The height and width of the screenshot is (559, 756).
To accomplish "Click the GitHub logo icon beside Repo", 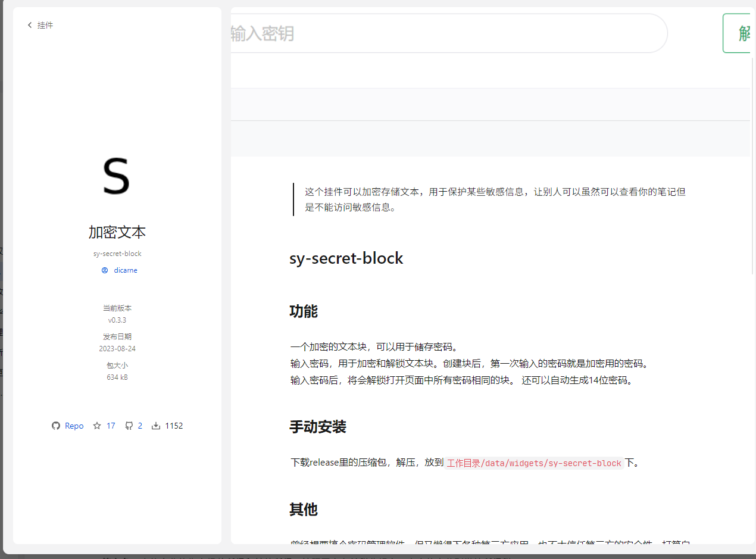I will tap(56, 426).
